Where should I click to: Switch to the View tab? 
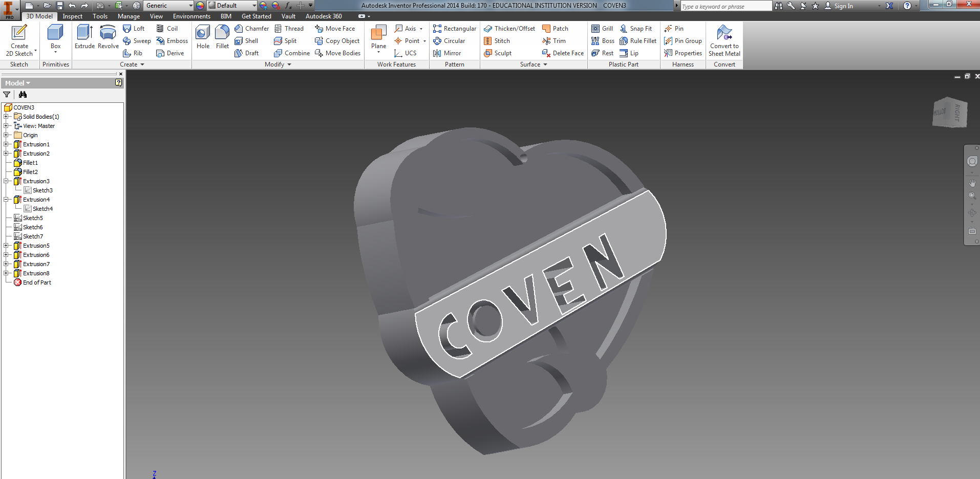point(156,16)
